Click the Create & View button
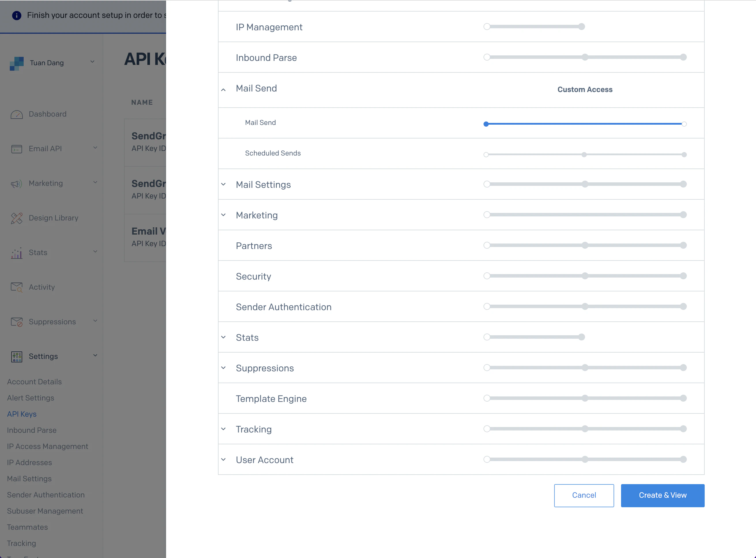The image size is (756, 558). [x=662, y=495]
